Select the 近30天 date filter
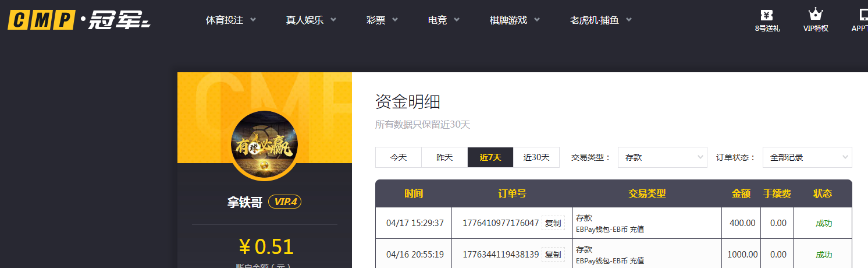This screenshot has width=868, height=268. click(x=536, y=157)
